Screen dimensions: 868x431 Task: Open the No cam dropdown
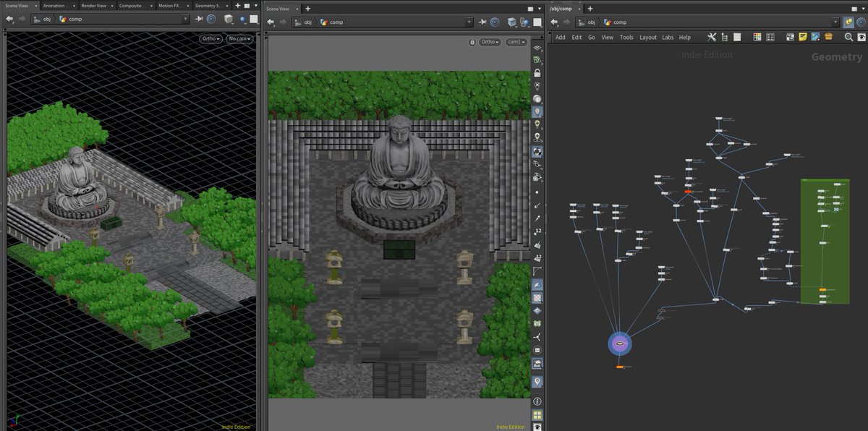pos(239,38)
